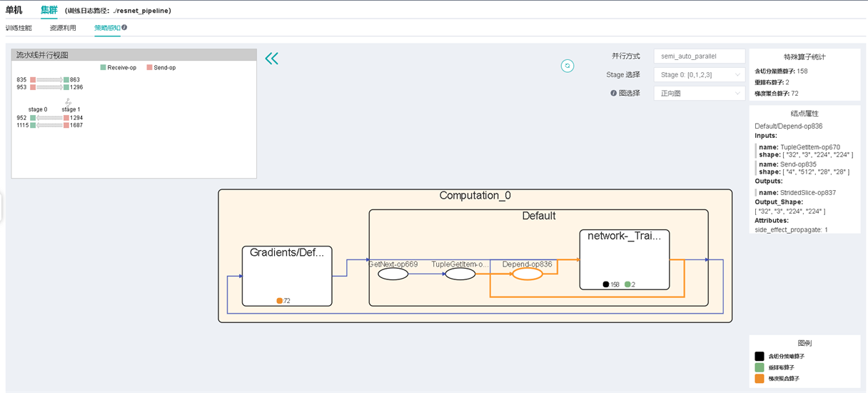Open the 训练性能 tab
This screenshot has width=868, height=393.
click(x=19, y=28)
